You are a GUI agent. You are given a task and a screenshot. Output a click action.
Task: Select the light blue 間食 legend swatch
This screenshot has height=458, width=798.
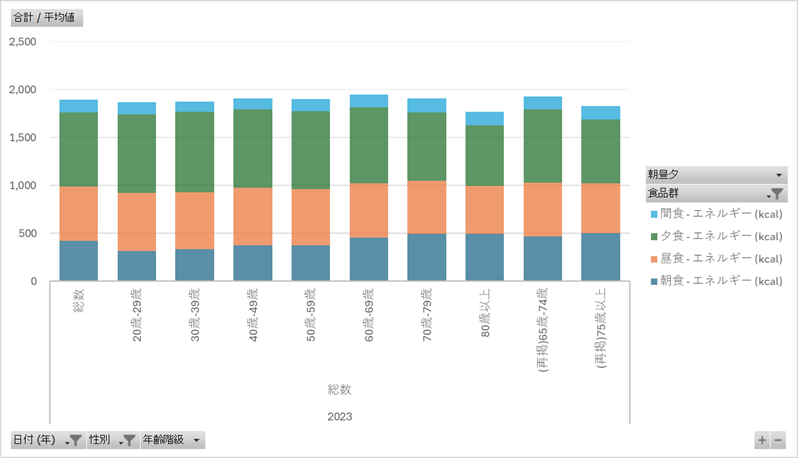coord(654,215)
